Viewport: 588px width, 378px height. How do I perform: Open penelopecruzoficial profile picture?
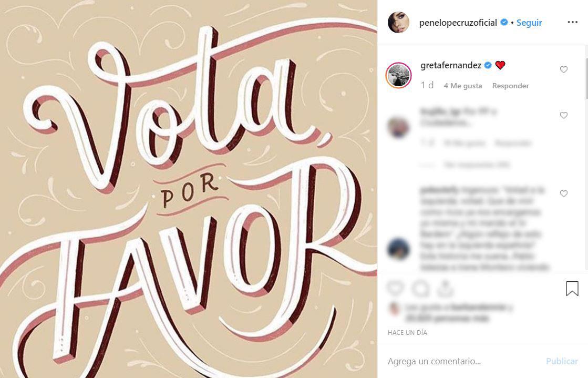tap(398, 23)
